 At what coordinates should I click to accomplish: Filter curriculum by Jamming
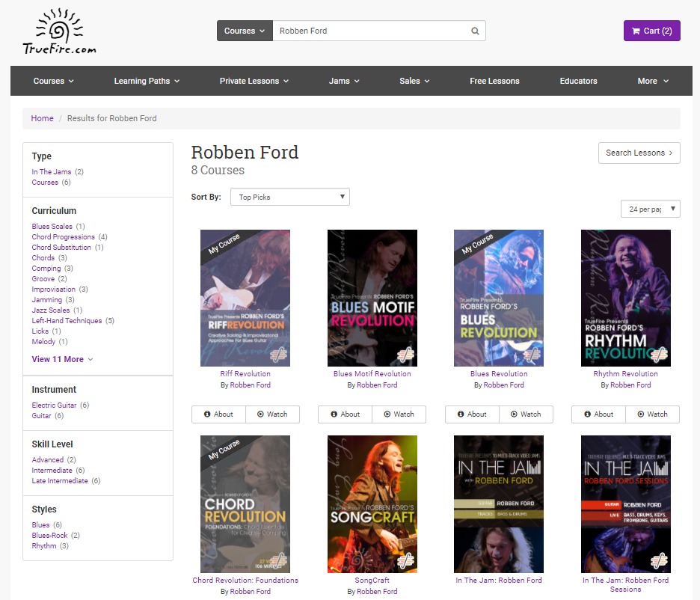pos(47,299)
